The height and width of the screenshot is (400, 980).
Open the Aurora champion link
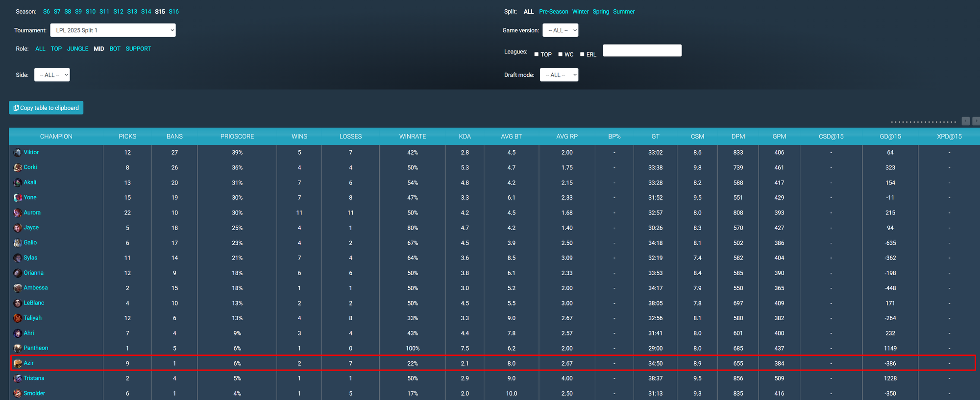[32, 212]
